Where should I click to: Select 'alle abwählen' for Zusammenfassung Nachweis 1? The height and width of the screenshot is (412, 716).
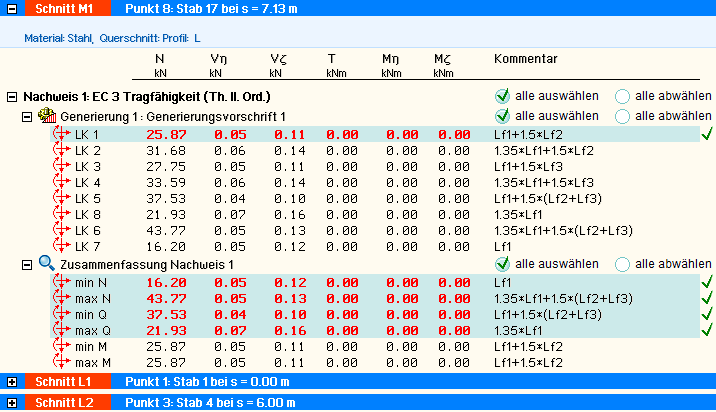pos(622,264)
